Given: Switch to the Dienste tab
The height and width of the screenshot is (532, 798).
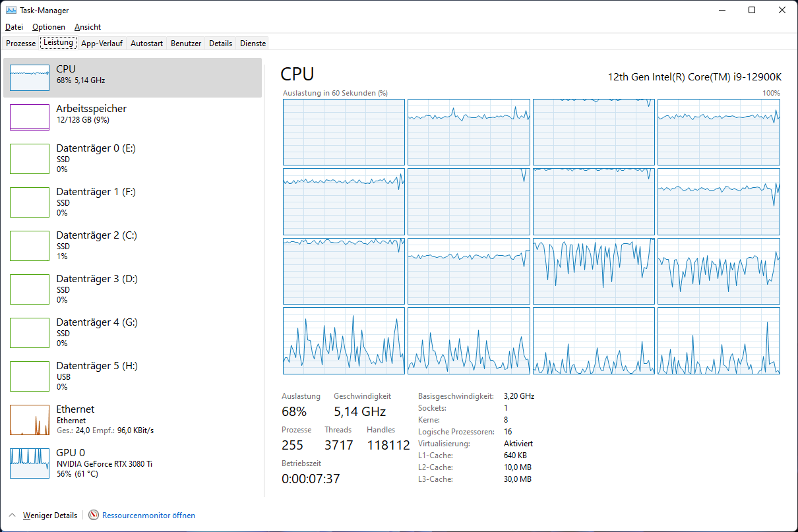Looking at the screenshot, I should pos(253,42).
